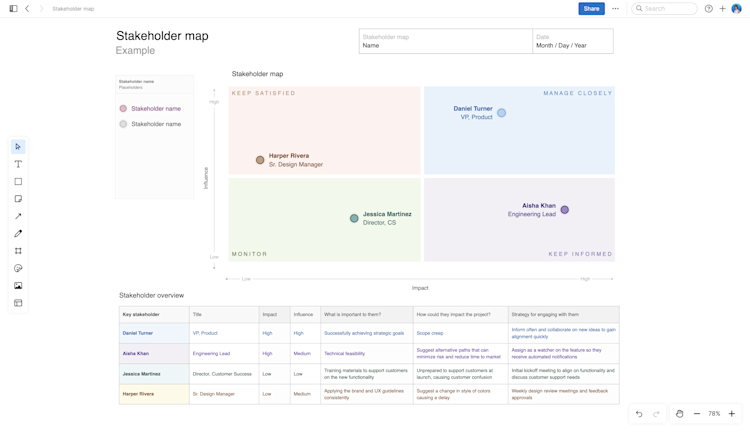This screenshot has height=432, width=750.
Task: Click the Stakeholder map breadcrumb title
Action: click(x=73, y=9)
